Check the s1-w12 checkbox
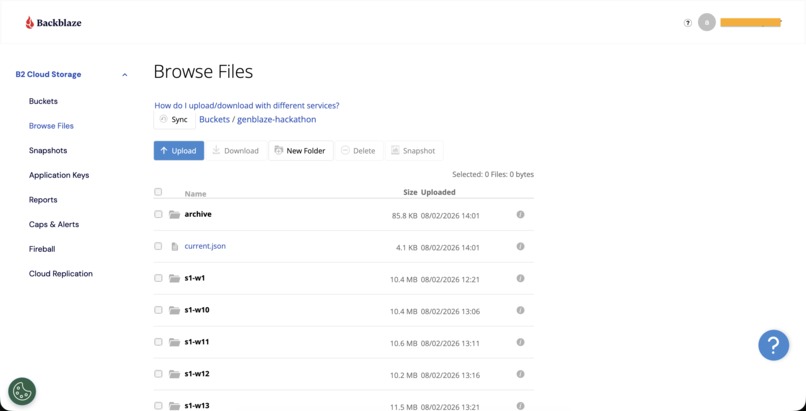Image resolution: width=806 pixels, height=411 pixels. click(x=158, y=373)
